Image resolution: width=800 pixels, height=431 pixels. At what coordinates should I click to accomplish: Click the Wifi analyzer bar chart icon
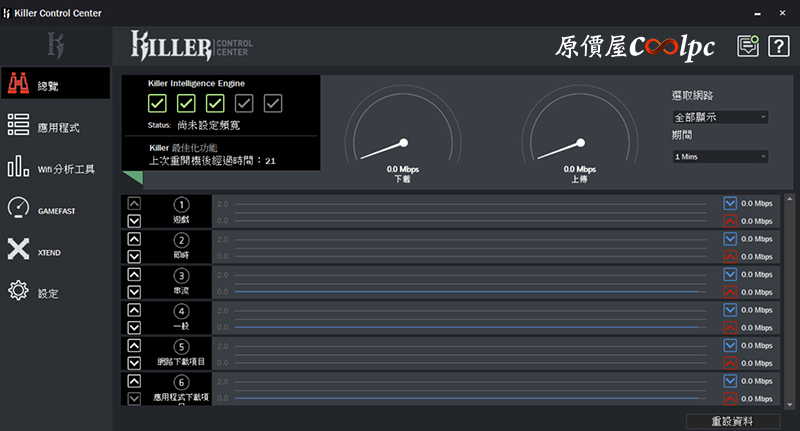18,166
